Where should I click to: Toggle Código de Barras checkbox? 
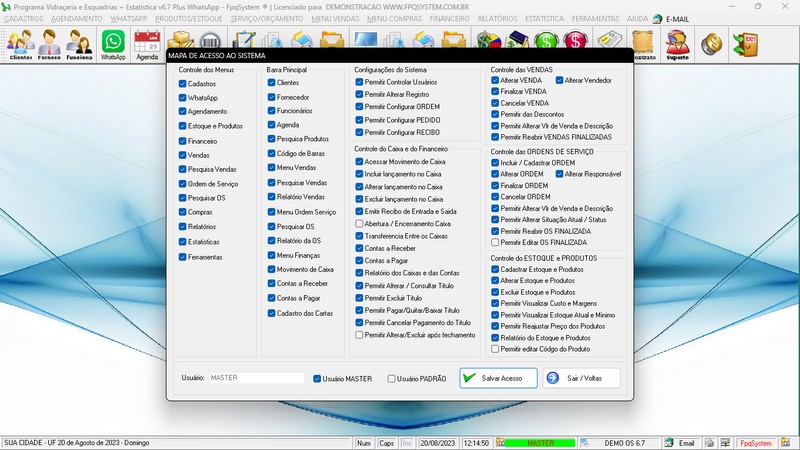click(271, 153)
